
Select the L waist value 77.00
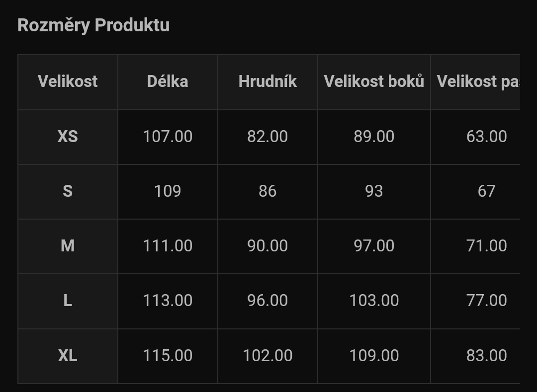coord(486,301)
